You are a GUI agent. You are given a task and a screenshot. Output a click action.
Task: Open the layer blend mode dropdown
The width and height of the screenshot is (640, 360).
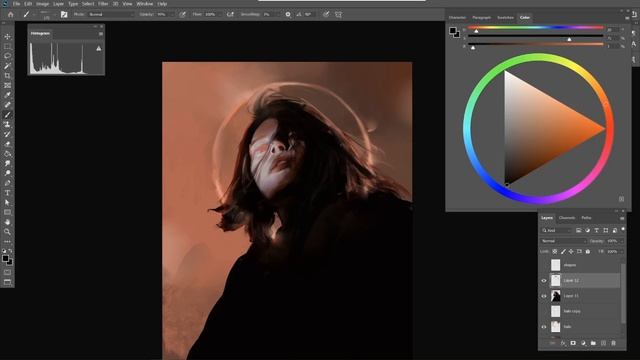tap(564, 241)
